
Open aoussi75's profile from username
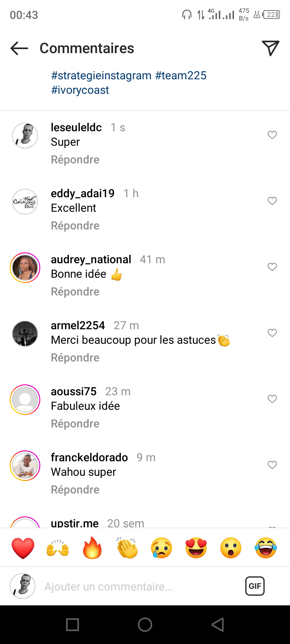pos(74,392)
